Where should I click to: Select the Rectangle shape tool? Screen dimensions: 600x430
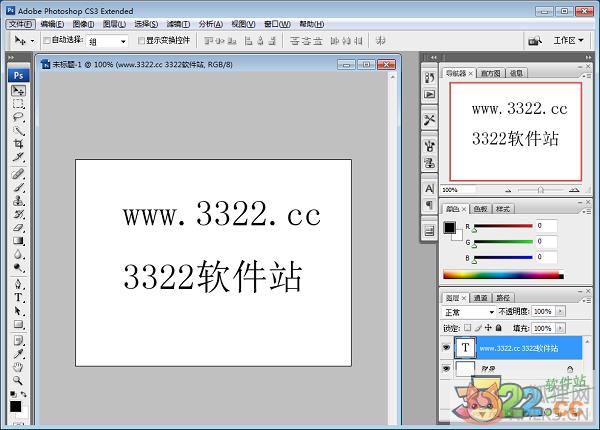pyautogui.click(x=18, y=324)
